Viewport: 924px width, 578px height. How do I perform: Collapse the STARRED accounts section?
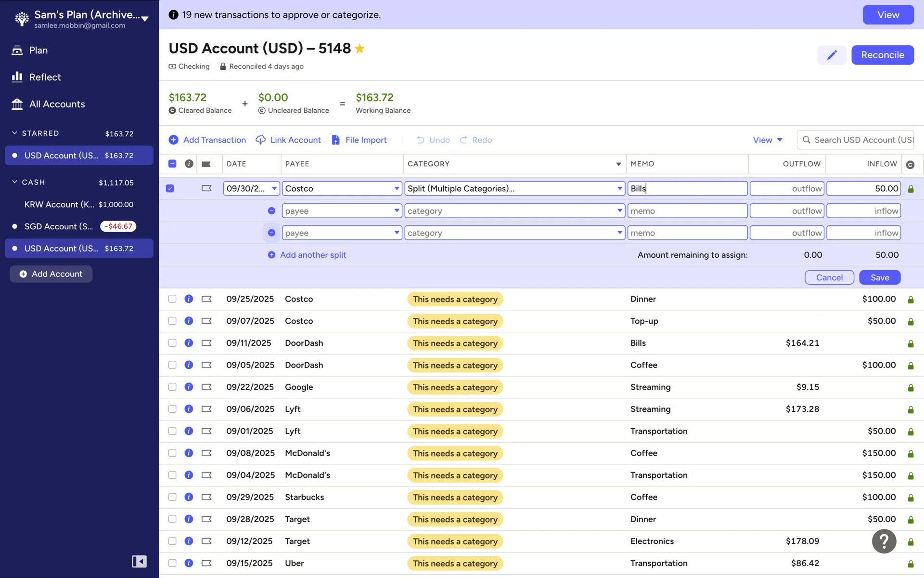(14, 133)
